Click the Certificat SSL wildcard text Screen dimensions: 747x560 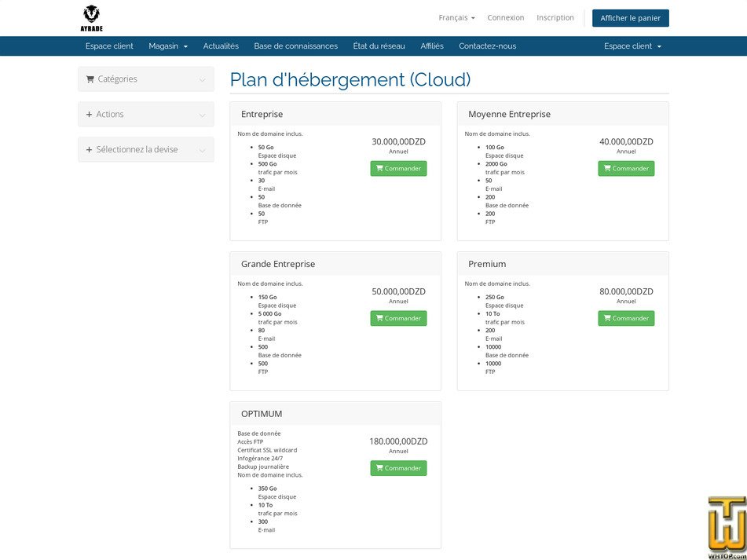click(267, 450)
